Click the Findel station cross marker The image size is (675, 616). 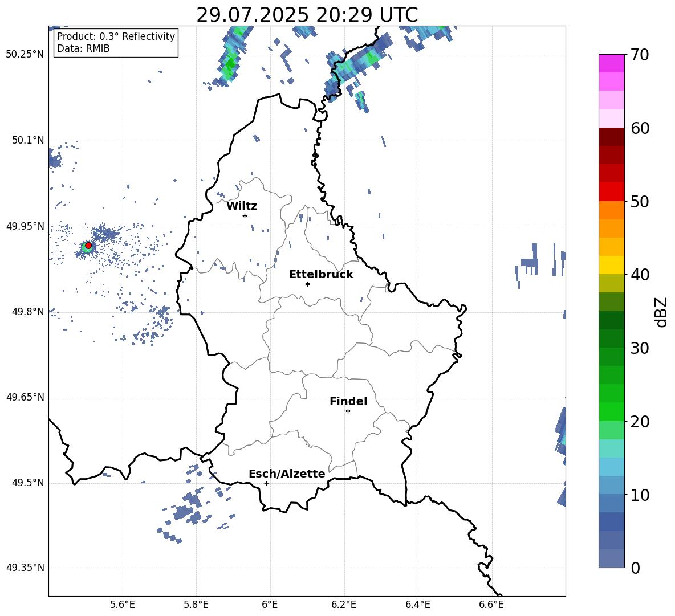click(348, 411)
